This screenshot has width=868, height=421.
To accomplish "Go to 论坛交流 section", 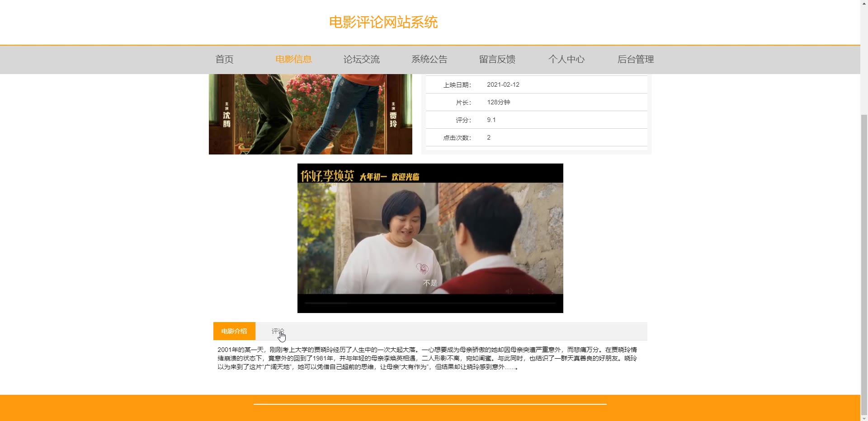I will click(361, 59).
